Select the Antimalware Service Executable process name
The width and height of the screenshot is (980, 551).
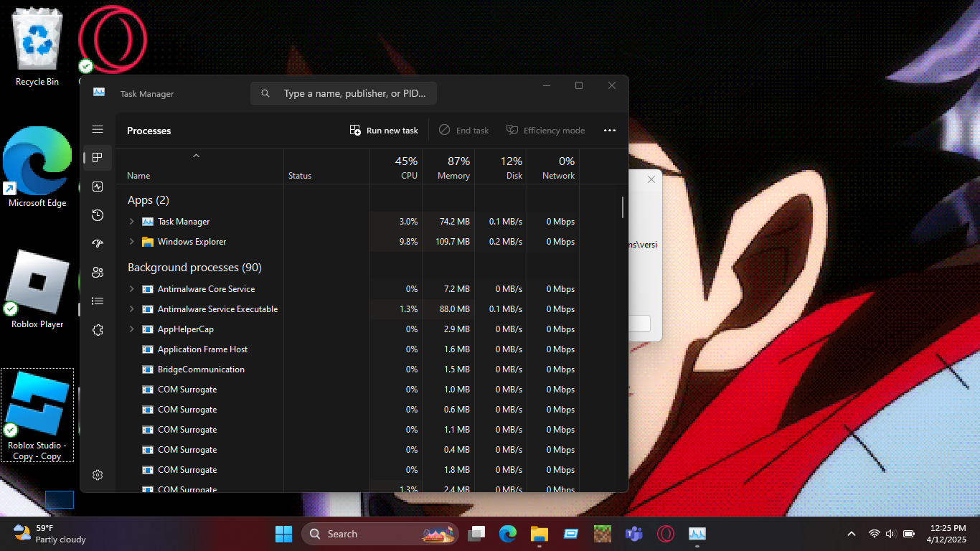[217, 309]
